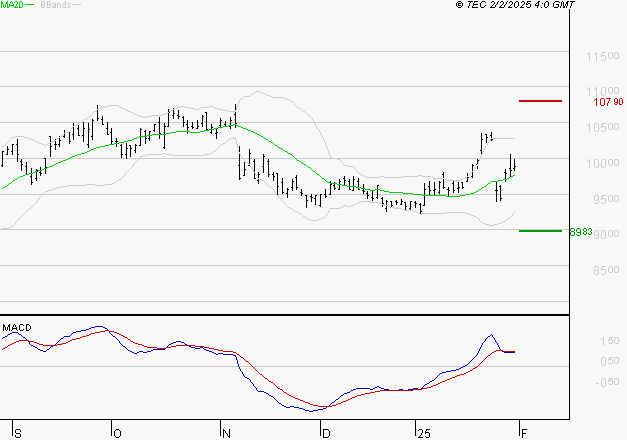Click the 10000 price axis label

[x=603, y=163]
